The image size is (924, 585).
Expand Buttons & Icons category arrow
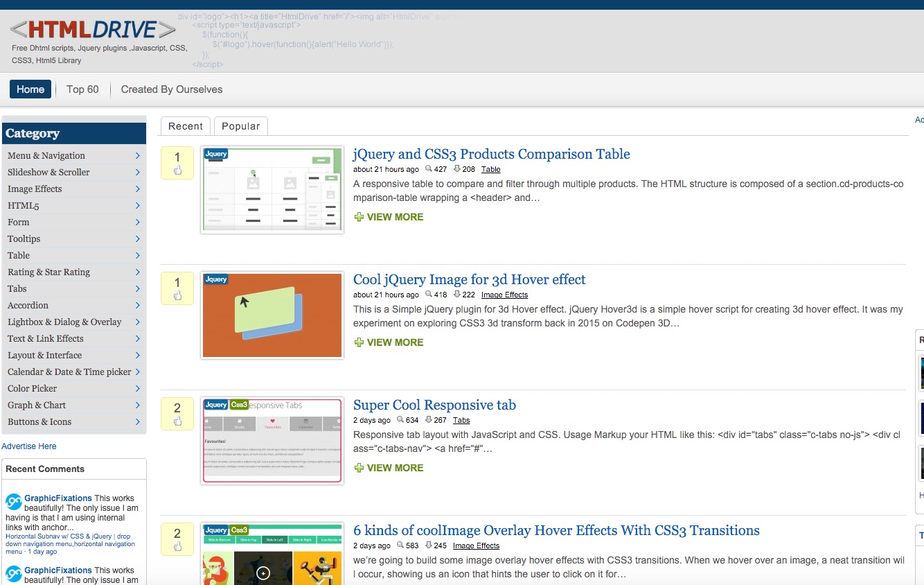(x=138, y=422)
